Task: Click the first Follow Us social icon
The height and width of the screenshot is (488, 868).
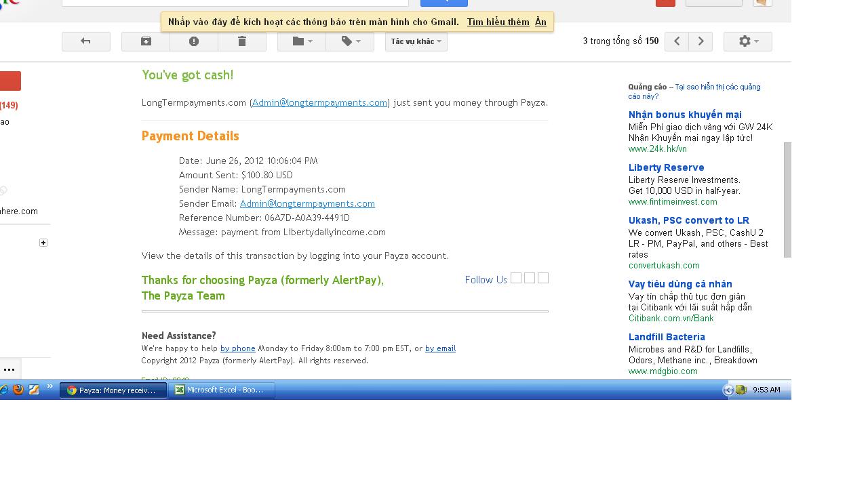Action: pyautogui.click(x=516, y=278)
